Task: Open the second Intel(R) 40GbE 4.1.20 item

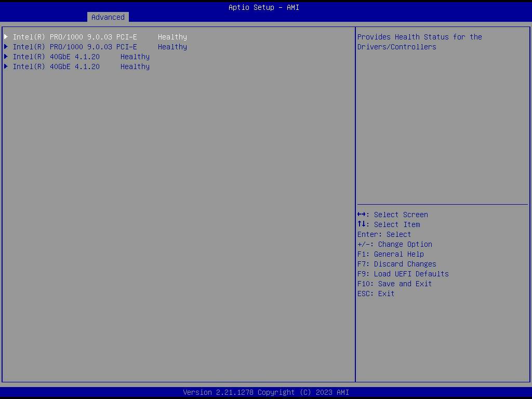Action: click(x=56, y=66)
